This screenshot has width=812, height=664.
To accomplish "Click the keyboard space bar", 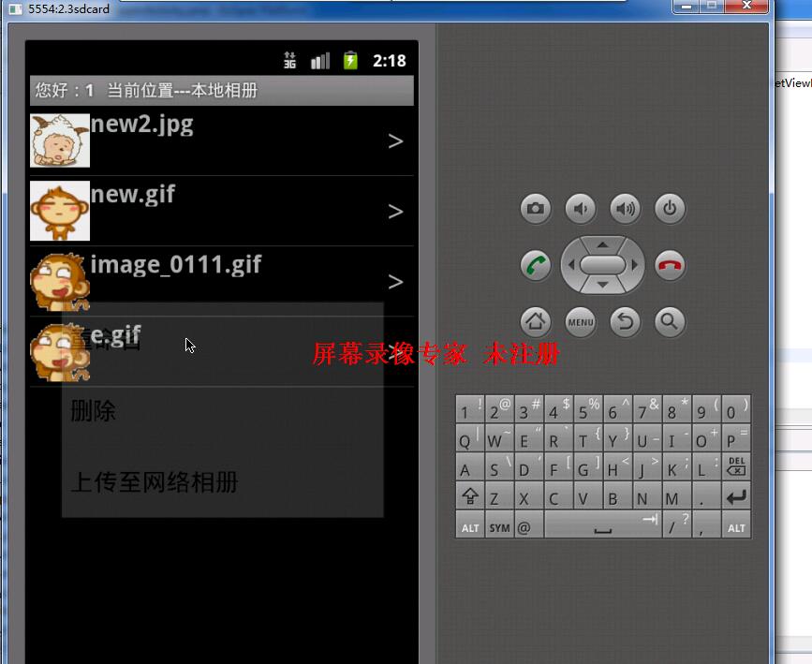I will point(603,524).
